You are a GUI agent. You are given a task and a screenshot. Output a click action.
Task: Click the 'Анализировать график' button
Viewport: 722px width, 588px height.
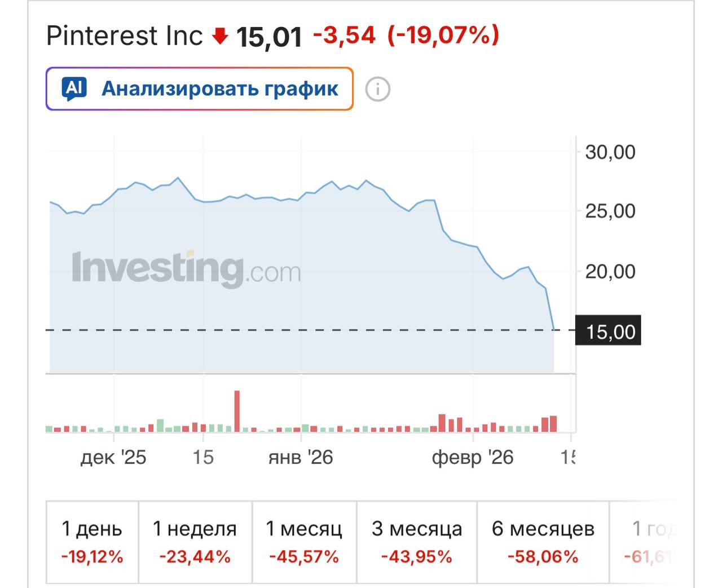coord(219,88)
